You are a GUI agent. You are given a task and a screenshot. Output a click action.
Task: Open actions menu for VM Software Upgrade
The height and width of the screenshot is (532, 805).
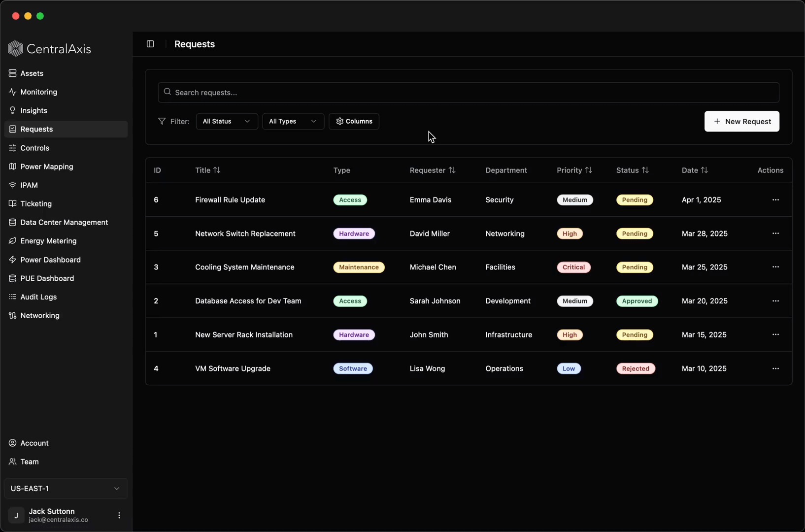(775, 368)
